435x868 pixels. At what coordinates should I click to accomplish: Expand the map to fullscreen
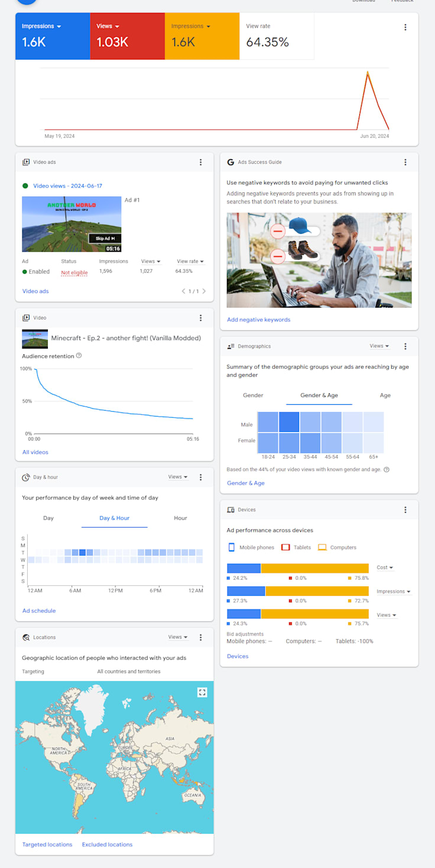(x=202, y=692)
